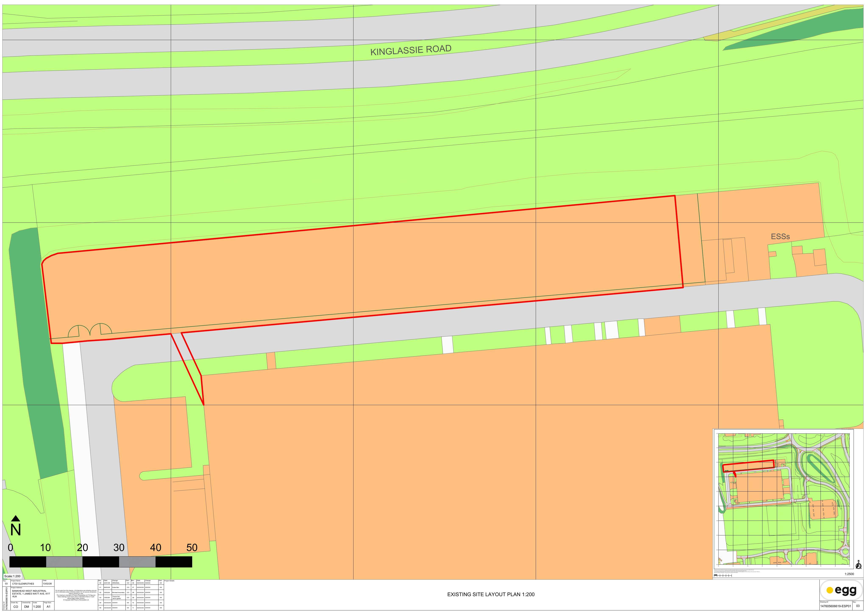Image resolution: width=868 pixels, height=614 pixels.
Task: Click the Rev 03 cell beside the bottom-right drawing ref
Action: click(858, 606)
